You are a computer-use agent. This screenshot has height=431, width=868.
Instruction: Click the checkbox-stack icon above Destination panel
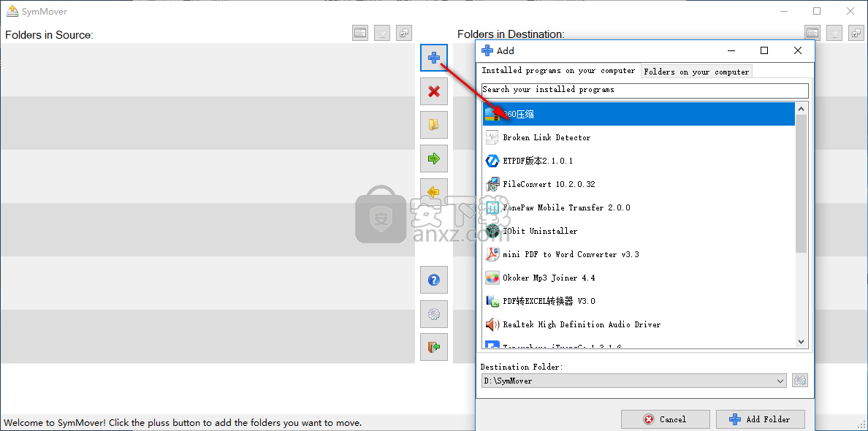tap(856, 33)
